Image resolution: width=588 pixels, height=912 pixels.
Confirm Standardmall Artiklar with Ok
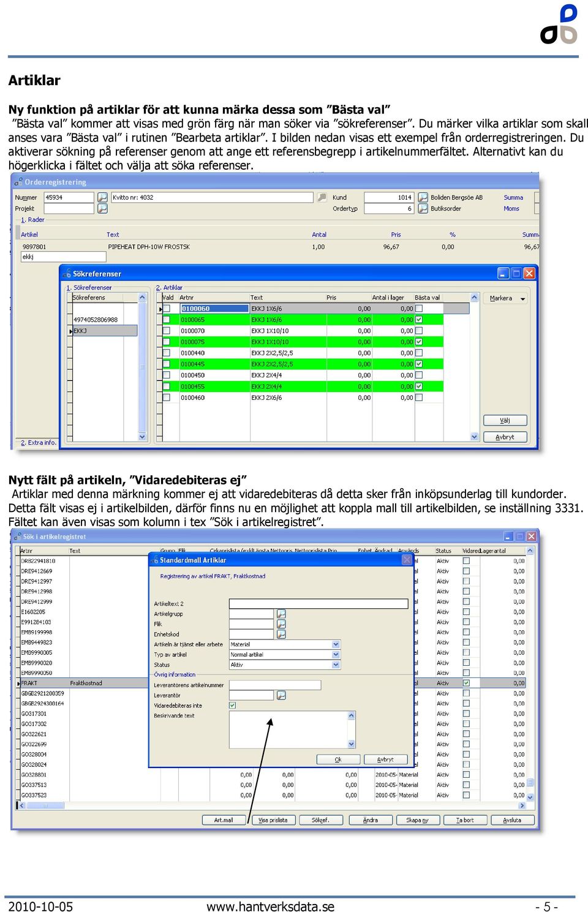(x=338, y=759)
